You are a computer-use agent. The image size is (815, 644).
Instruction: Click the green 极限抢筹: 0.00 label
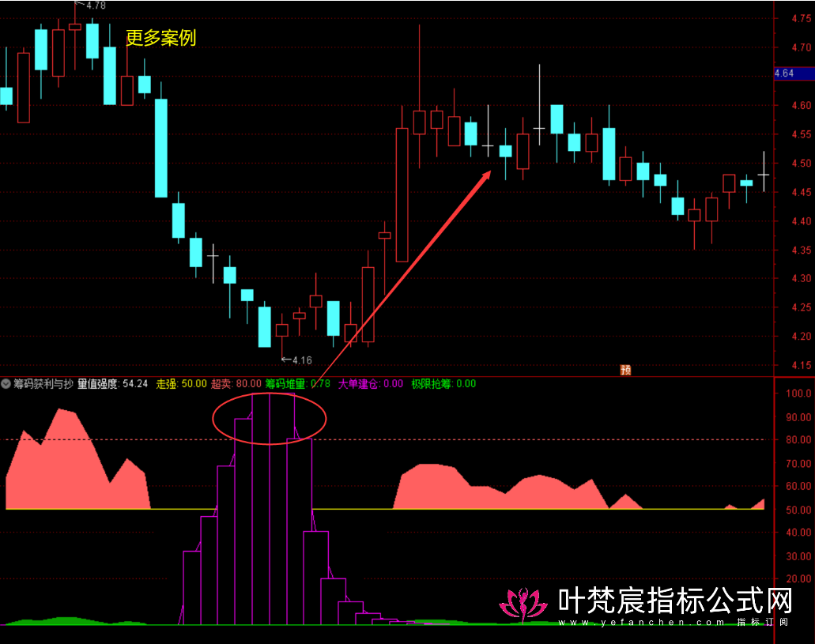[443, 384]
